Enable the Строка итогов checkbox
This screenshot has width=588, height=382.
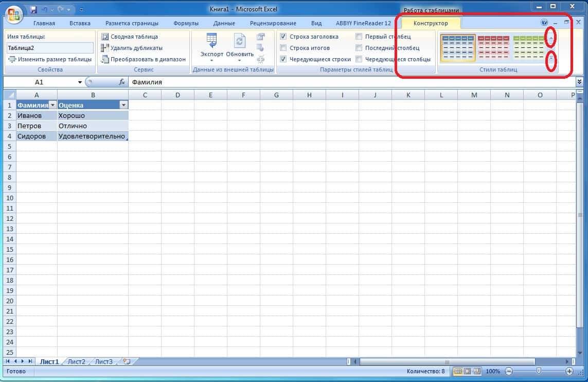pyautogui.click(x=282, y=47)
